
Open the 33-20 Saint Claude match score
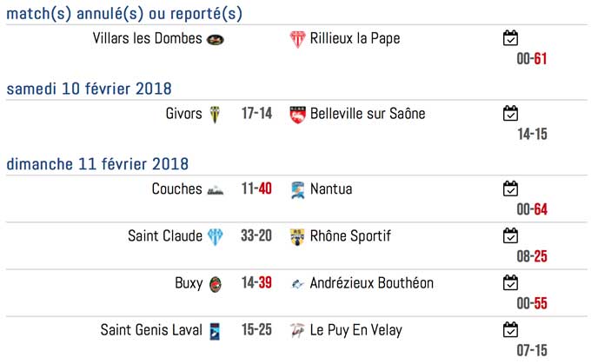(256, 236)
